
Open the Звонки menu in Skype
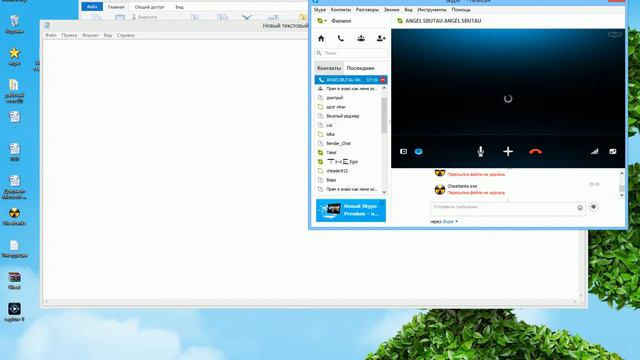(x=391, y=9)
